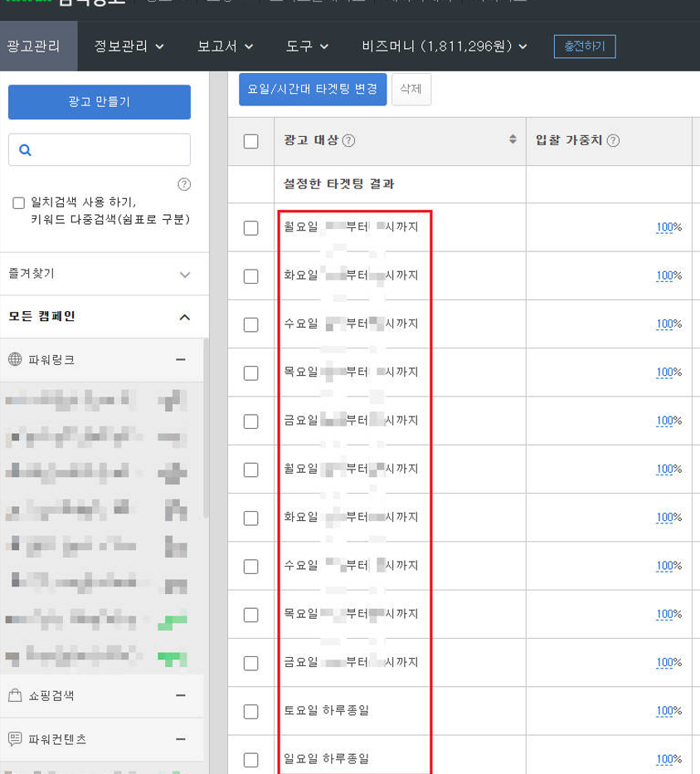Sort by 광고 대상 column arrows
Viewport: 700px width, 774px height.
pyautogui.click(x=513, y=139)
